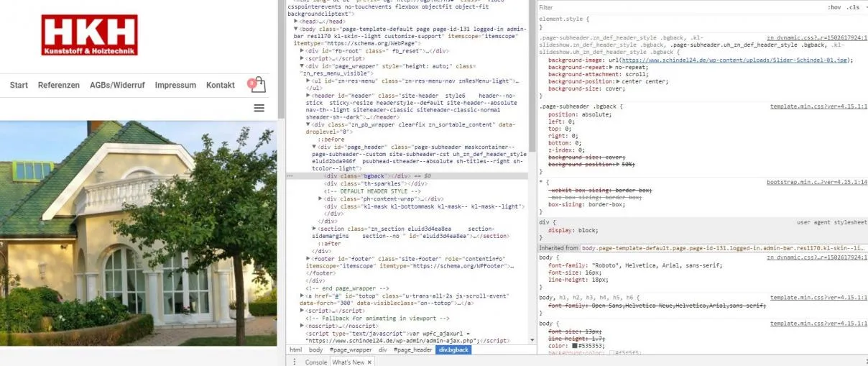Close the What's New drawer tab
Screen dimensions: 868x366
(370, 362)
